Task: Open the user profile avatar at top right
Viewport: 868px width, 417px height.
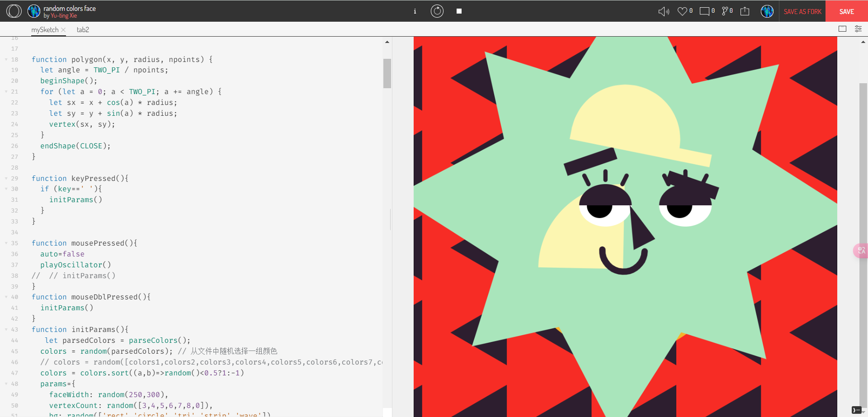Action: [x=767, y=11]
